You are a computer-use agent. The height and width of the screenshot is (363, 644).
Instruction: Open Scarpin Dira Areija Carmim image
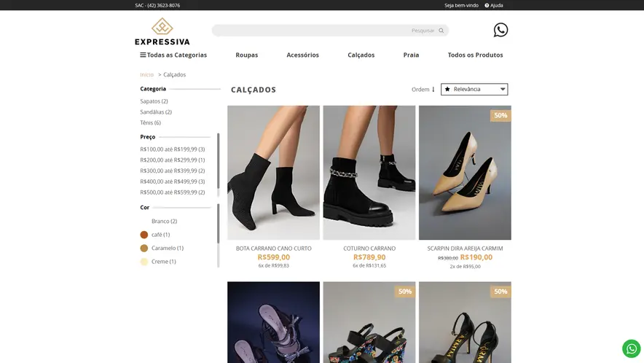465,173
